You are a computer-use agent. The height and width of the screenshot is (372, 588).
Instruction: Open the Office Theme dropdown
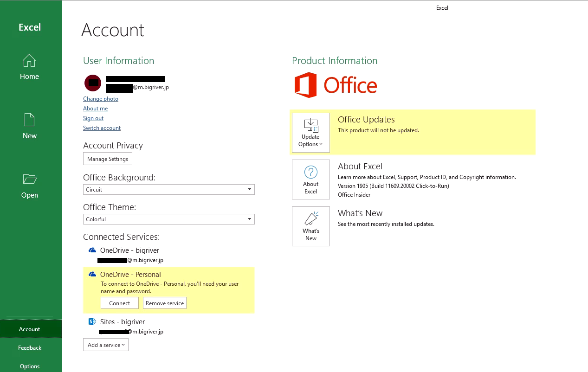[168, 219]
